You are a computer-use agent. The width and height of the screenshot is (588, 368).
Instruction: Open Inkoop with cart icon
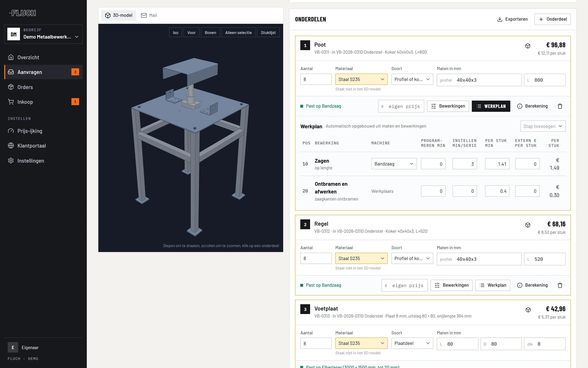click(x=43, y=102)
